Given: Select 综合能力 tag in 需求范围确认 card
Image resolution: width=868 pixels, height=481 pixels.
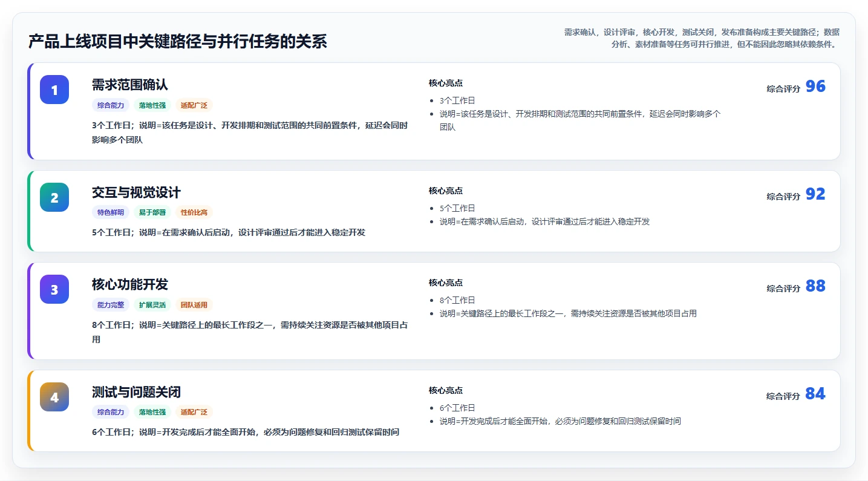Looking at the screenshot, I should click(x=111, y=105).
